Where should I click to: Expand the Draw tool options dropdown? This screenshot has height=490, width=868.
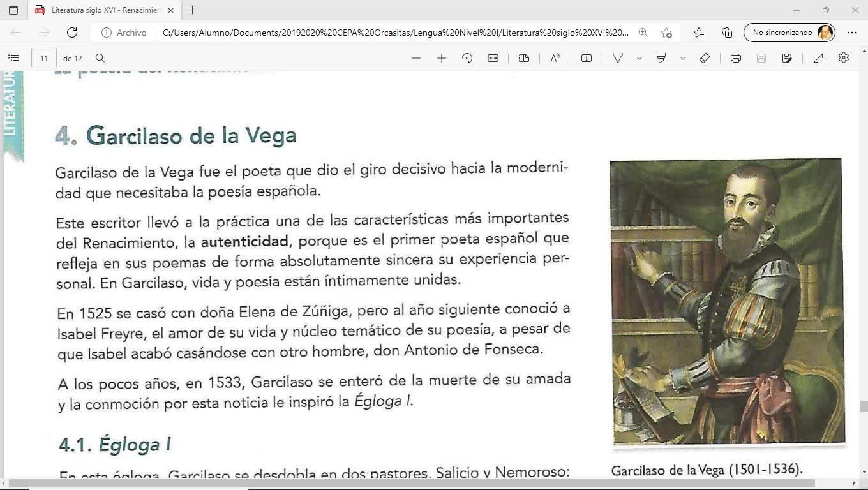coord(639,58)
